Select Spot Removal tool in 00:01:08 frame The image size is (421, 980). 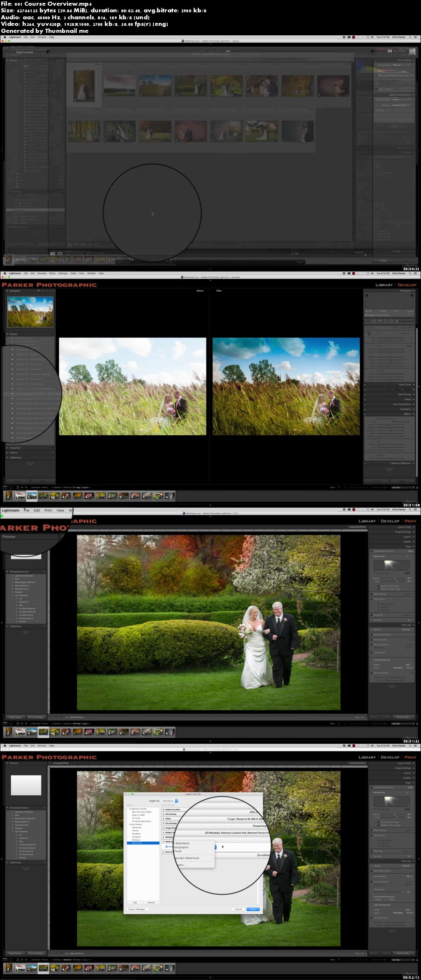[374, 321]
